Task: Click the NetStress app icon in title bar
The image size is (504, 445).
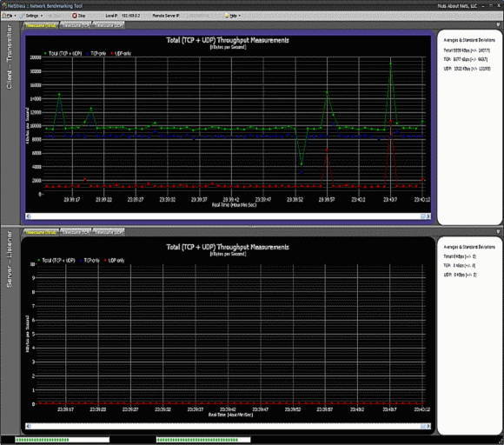Action: 3,5
